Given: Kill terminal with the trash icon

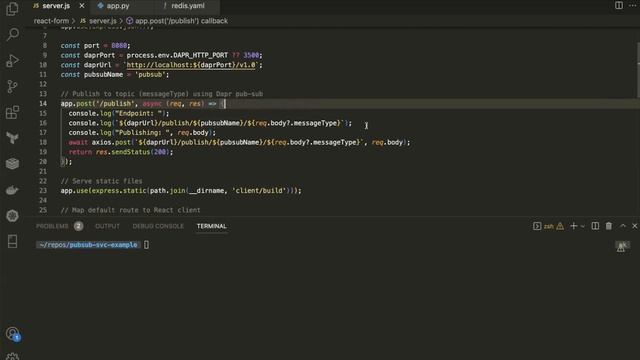Looking at the screenshot, I should coord(609,226).
